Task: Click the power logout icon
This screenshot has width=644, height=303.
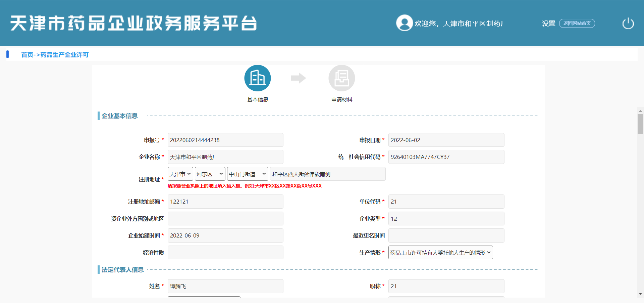Action: point(628,24)
